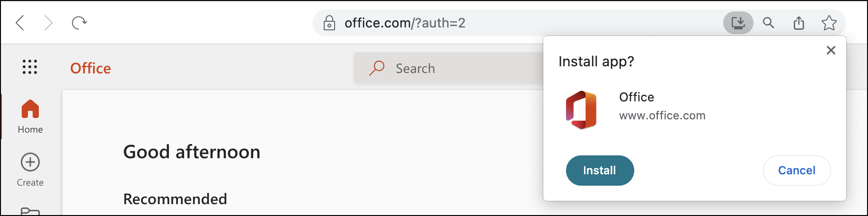Image resolution: width=868 pixels, height=216 pixels.
Task: Click the magnifier icon in the address bar
Action: [x=768, y=23]
